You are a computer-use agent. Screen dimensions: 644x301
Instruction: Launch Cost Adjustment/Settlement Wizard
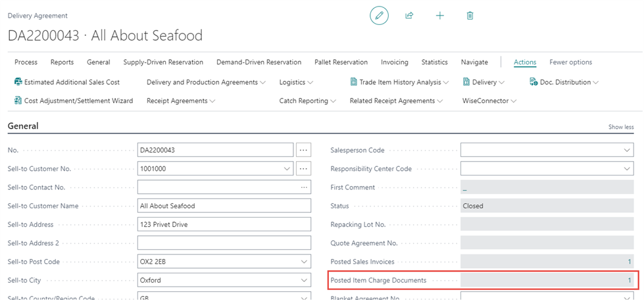pos(73,101)
